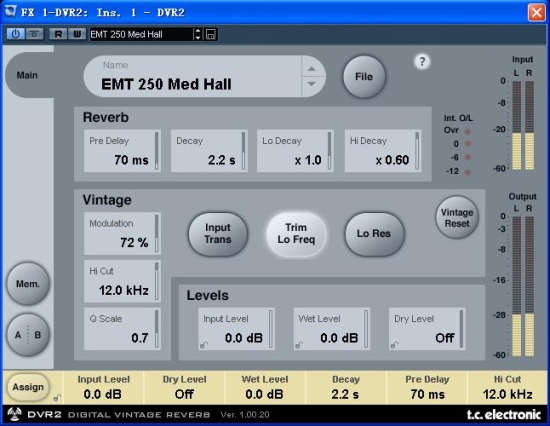Adjust the Decay slider bar
550x426 pixels.
point(243,151)
